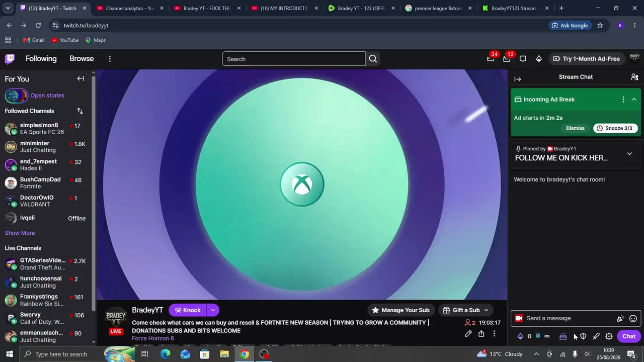Screen dimensions: 644x362
Task: Open stream more options below the viewer count
Action: pos(494,334)
